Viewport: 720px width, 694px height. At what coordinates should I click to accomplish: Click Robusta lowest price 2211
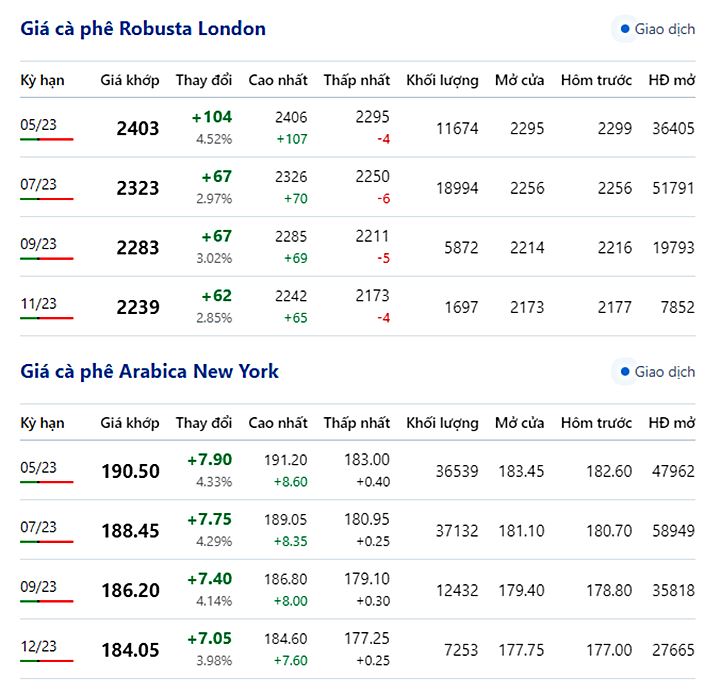pyautogui.click(x=372, y=236)
